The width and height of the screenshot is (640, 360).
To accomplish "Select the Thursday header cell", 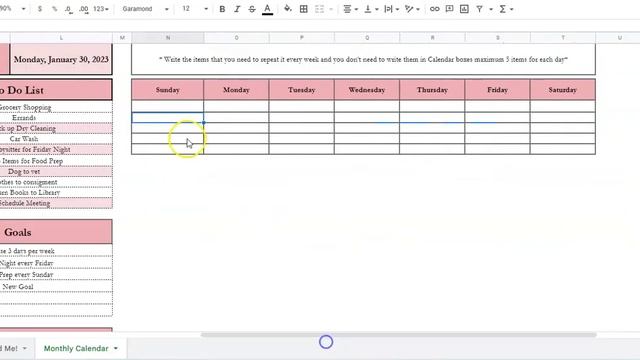I will pos(432,90).
